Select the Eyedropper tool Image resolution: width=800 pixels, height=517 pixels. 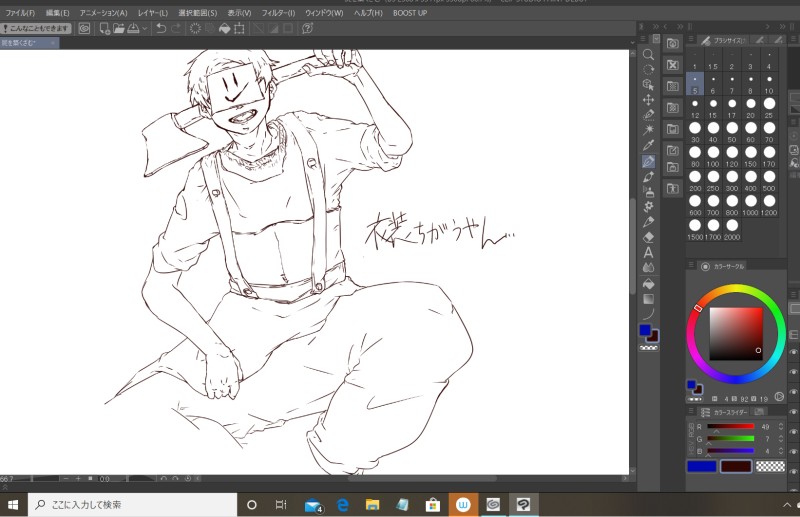(x=648, y=146)
